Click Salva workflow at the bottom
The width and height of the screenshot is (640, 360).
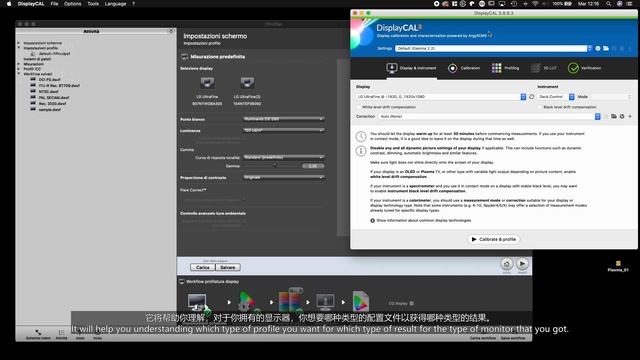[x=513, y=338]
